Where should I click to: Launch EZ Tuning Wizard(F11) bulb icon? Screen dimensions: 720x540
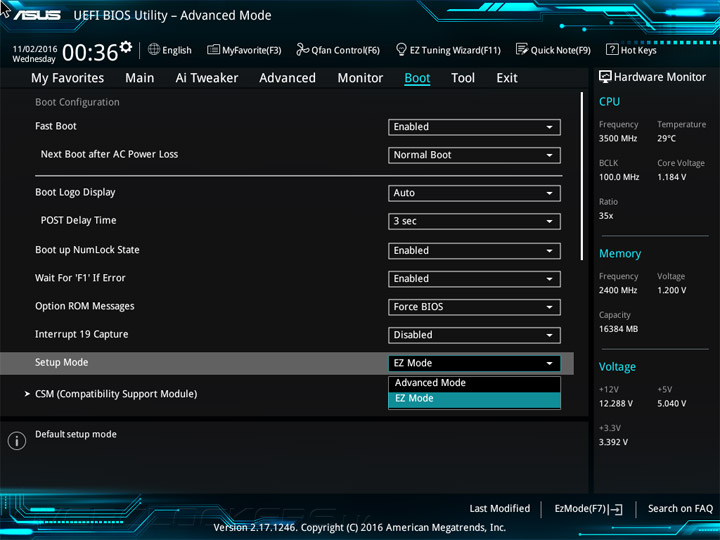(x=401, y=50)
